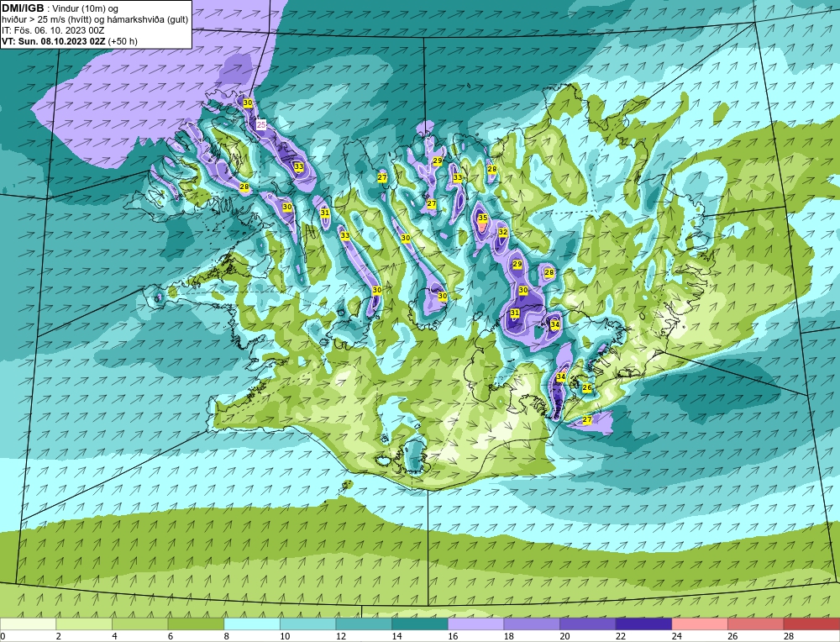Click the salmon red 26–28 m/s legend swatch
This screenshot has width=840, height=642.
click(755, 624)
